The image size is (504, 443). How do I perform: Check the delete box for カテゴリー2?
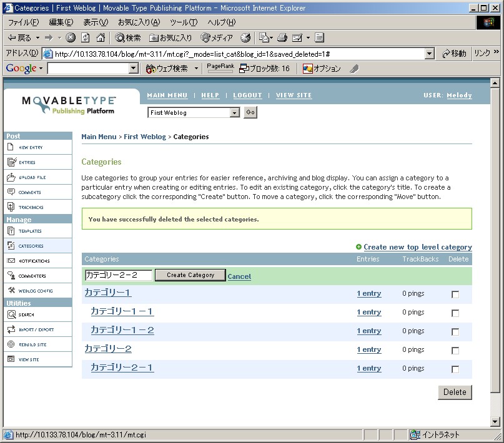(x=455, y=351)
